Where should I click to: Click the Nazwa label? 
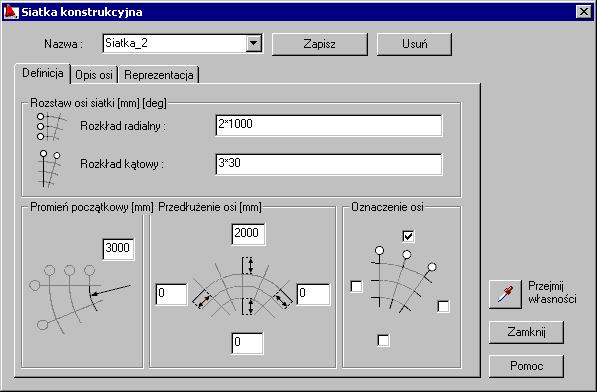[x=63, y=44]
